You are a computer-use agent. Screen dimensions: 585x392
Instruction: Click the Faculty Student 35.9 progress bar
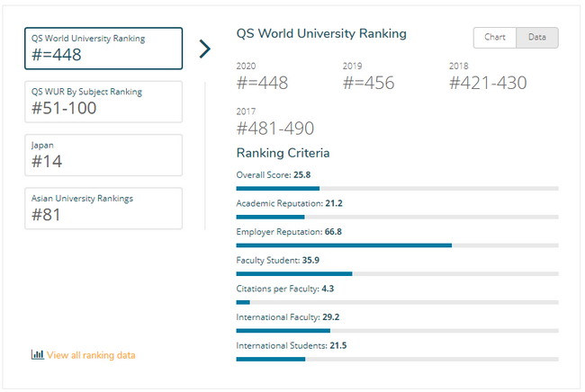click(x=397, y=274)
